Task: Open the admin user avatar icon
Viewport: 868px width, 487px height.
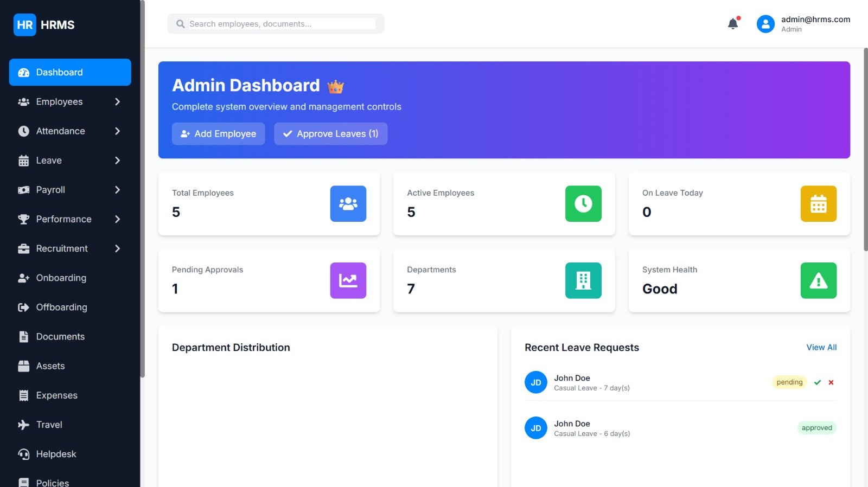Action: coord(765,24)
